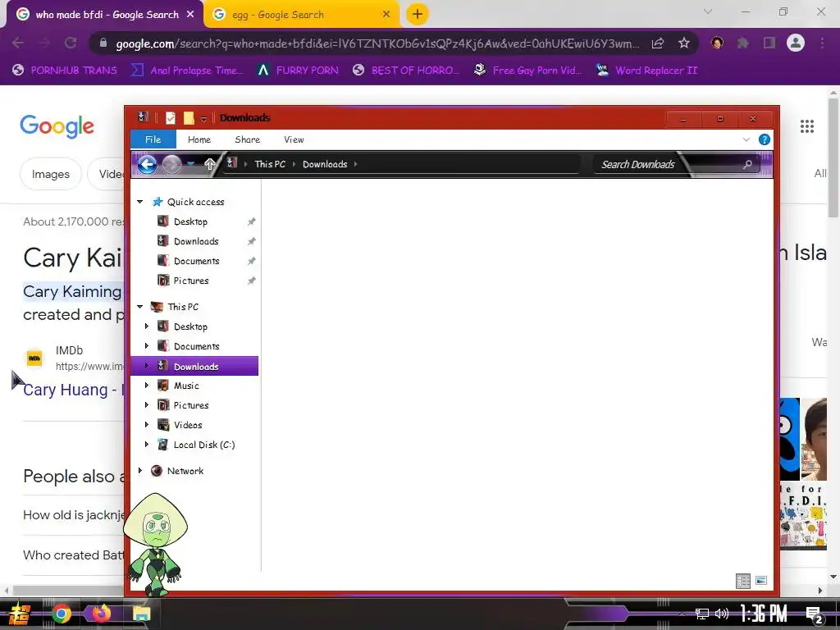Collapse the Quick access tree node
Image resolution: width=840 pixels, height=630 pixels.
coord(139,202)
